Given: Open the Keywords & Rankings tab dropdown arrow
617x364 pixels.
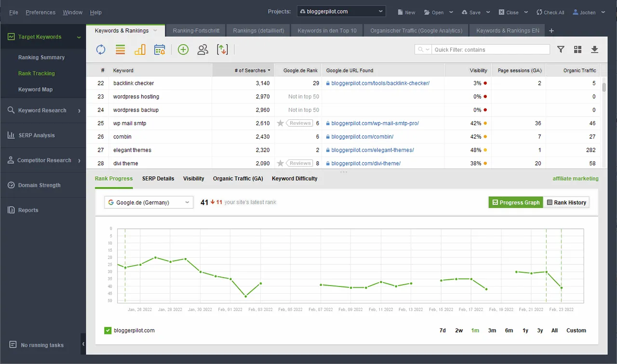Looking at the screenshot, I should point(155,30).
